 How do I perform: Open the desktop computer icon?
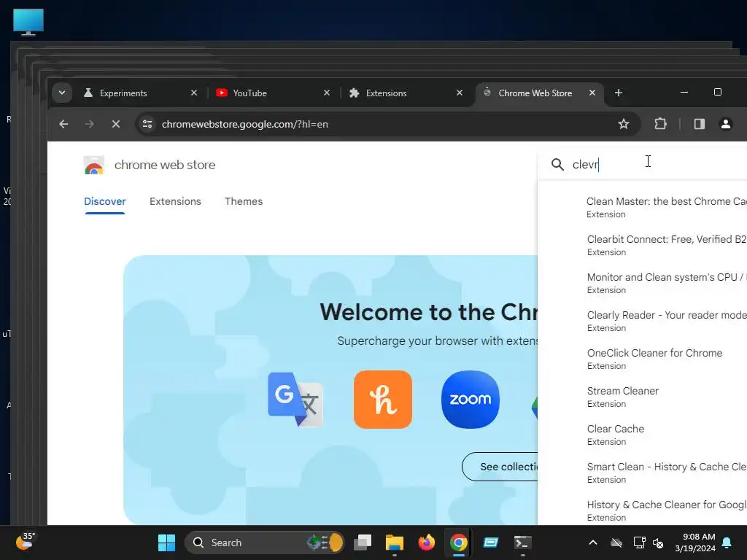click(28, 22)
